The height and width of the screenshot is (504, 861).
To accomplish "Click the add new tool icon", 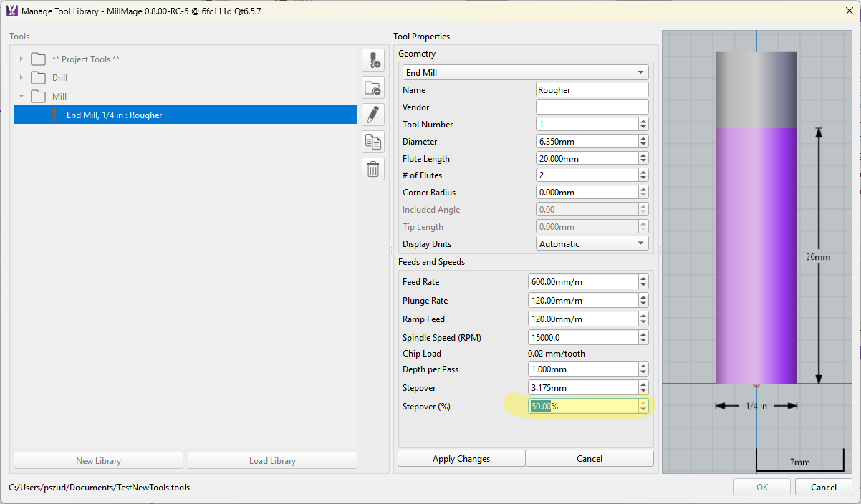I will pyautogui.click(x=373, y=61).
